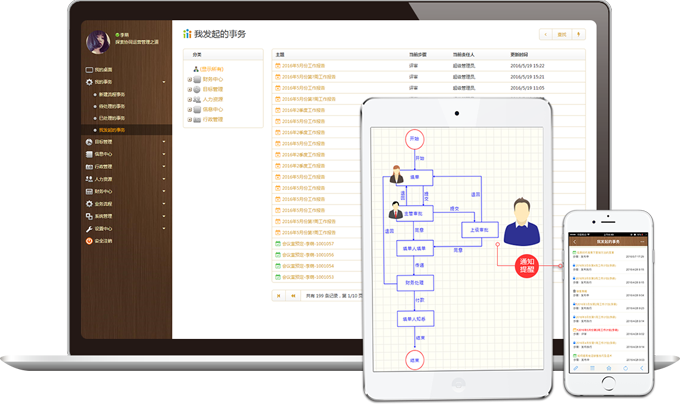Tap the phone's back arrow icon
680x404 pixels.
[x=573, y=241]
